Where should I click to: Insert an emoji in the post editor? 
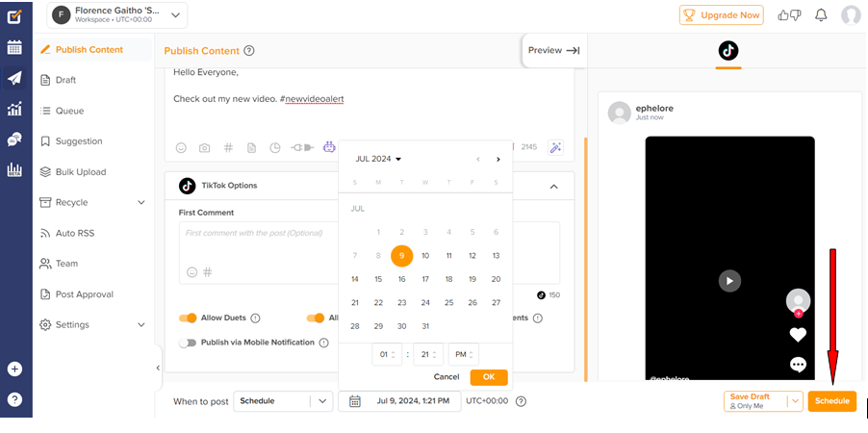point(181,147)
